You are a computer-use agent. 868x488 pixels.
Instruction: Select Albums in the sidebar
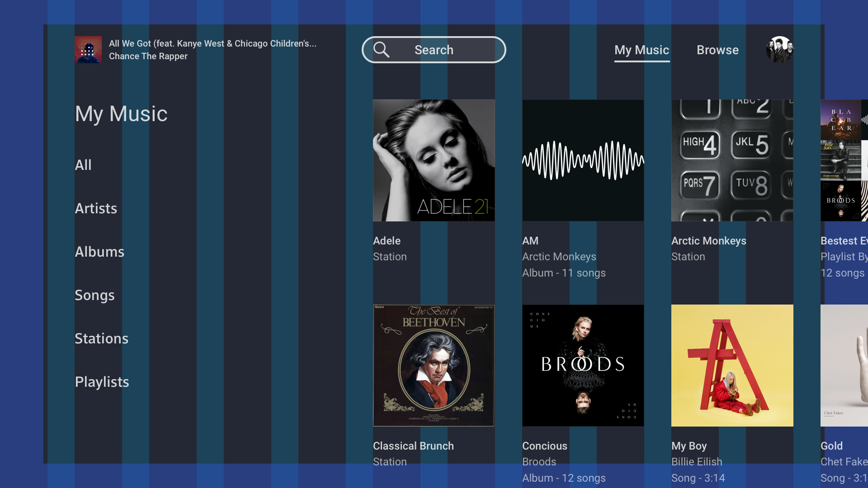point(99,252)
